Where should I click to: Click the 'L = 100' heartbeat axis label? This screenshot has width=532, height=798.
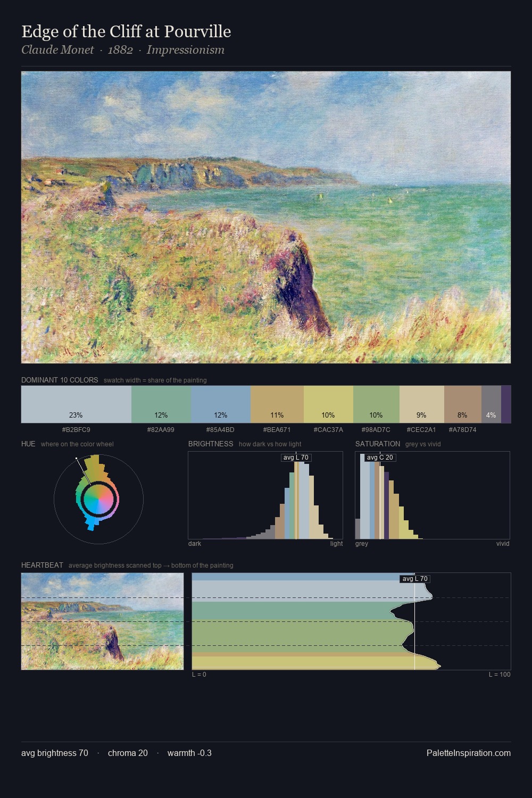500,675
